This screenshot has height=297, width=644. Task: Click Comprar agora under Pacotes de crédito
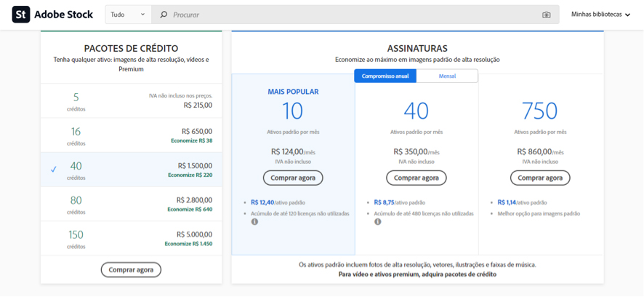tap(131, 270)
